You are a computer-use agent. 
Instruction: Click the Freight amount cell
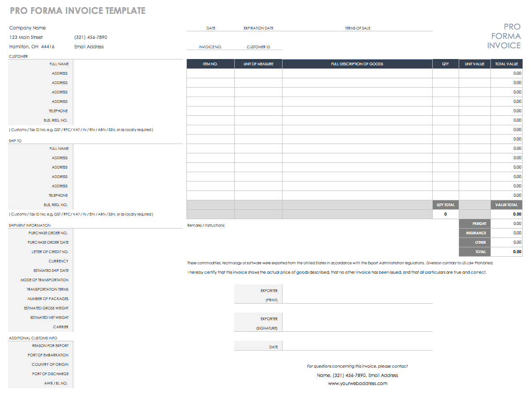tap(506, 224)
